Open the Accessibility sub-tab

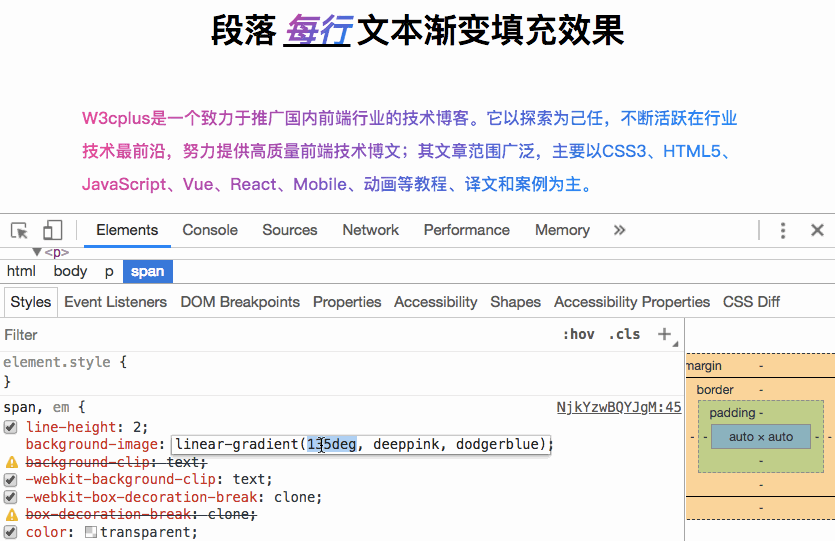point(436,302)
